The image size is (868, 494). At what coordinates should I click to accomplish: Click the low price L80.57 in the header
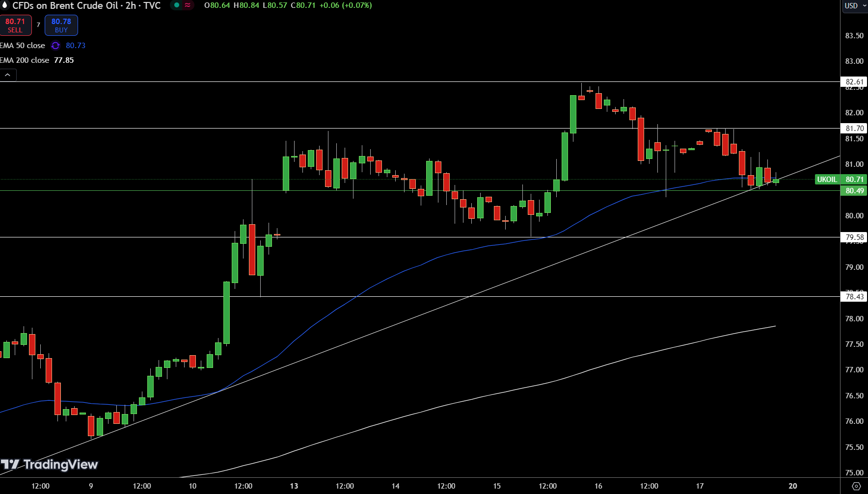(x=275, y=5)
